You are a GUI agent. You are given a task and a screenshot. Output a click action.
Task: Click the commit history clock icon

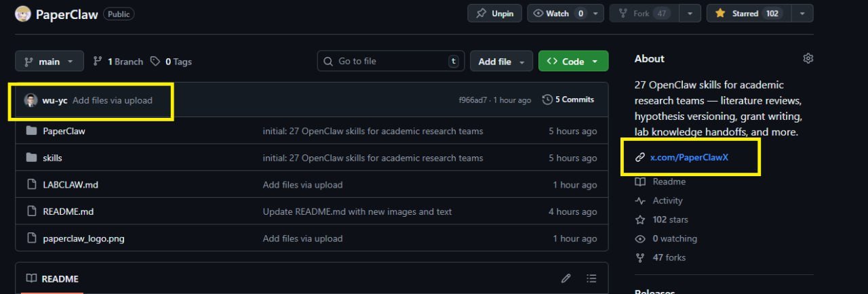click(548, 100)
